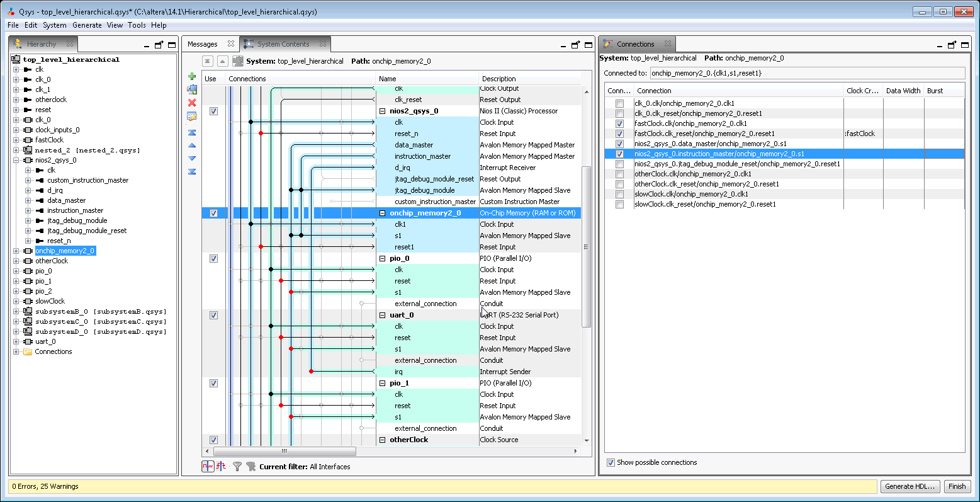Click the red X Remove component icon

coord(192,103)
